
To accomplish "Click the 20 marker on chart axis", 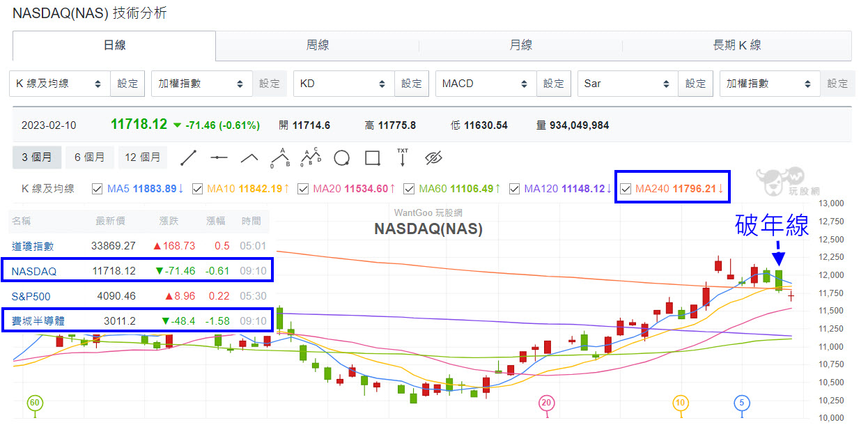I will click(547, 403).
